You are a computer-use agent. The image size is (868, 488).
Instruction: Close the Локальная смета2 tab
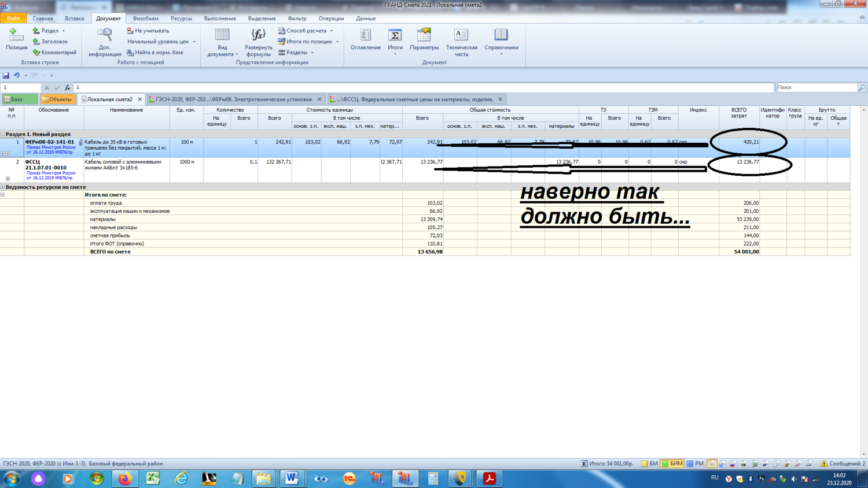point(139,99)
